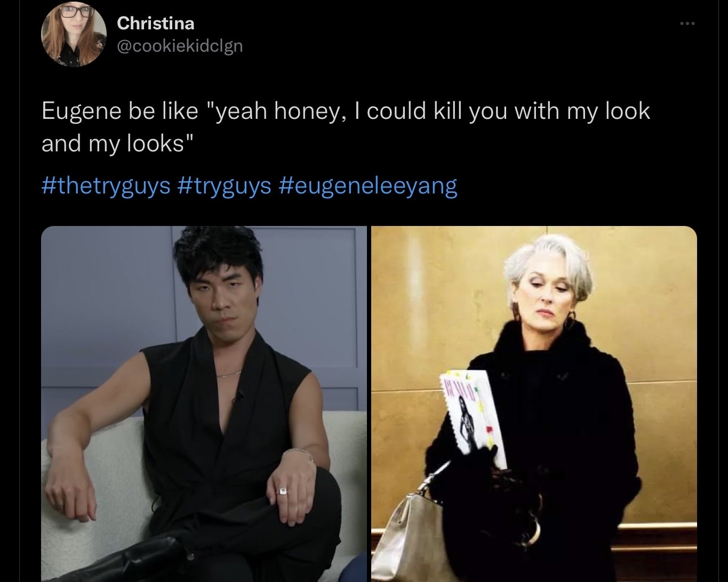
Task: Show tweet actions using the ellipsis icon
Action: pos(687,23)
